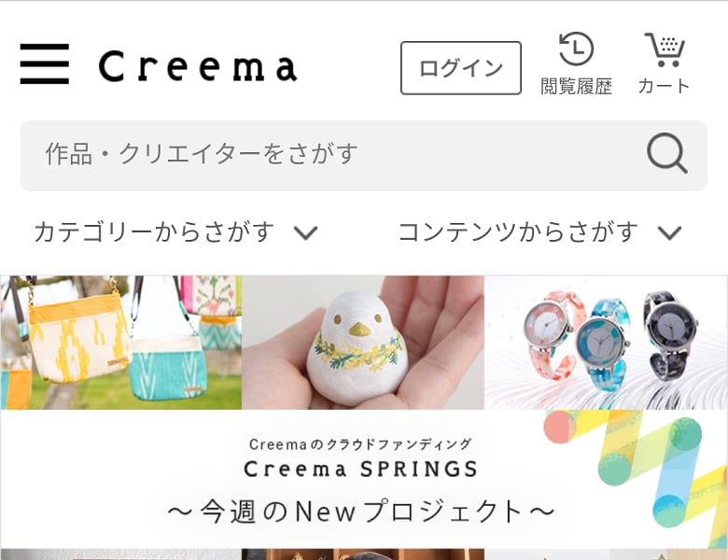728x560 pixels.
Task: Open the colorful watches thumbnail
Action: (x=606, y=343)
